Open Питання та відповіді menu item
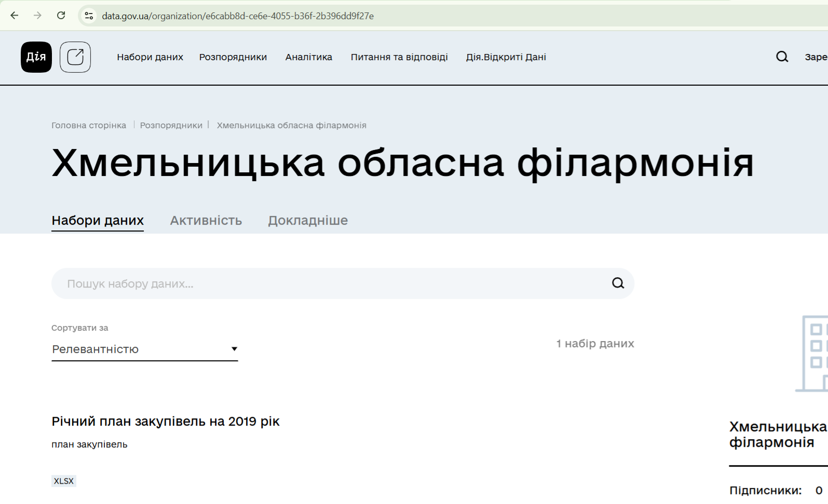 (399, 57)
